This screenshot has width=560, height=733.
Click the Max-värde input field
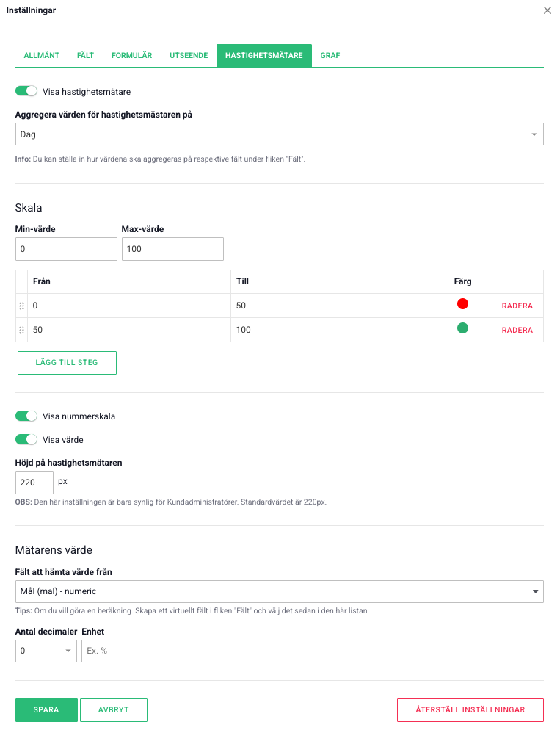click(x=172, y=249)
